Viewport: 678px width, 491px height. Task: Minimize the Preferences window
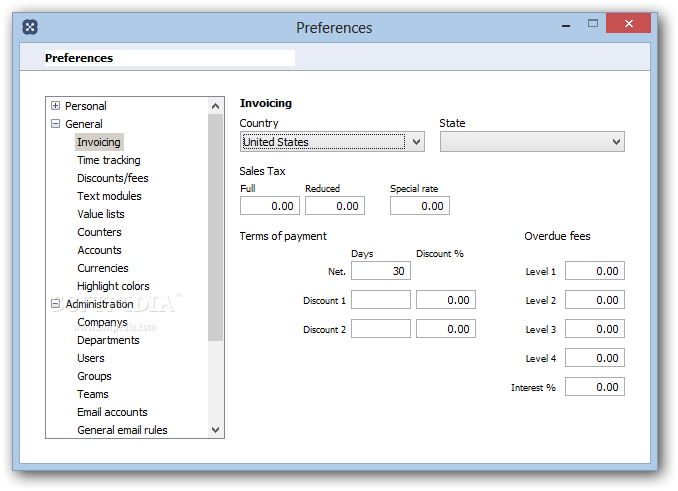click(x=566, y=24)
